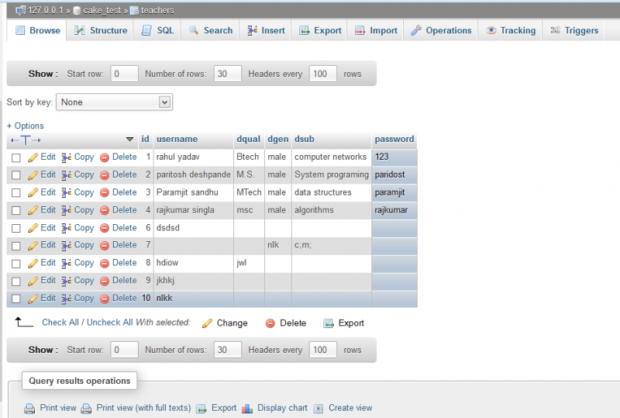Image resolution: width=620 pixels, height=418 pixels.
Task: Open the Sort by key dropdown
Action: point(114,102)
